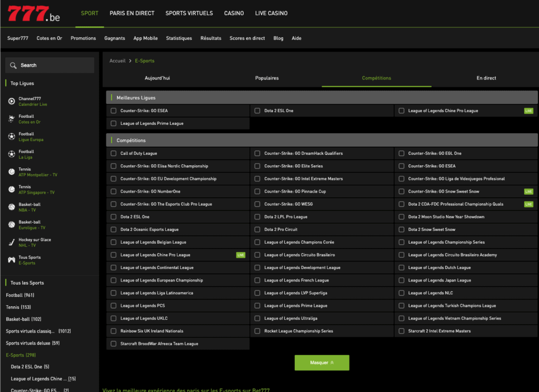Expand Sports virtuels classiq... (1012)

[x=38, y=331]
